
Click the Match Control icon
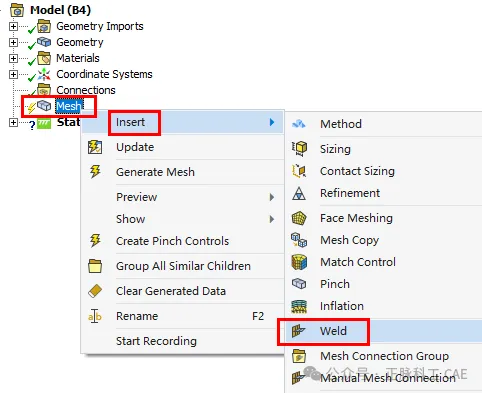[299, 262]
